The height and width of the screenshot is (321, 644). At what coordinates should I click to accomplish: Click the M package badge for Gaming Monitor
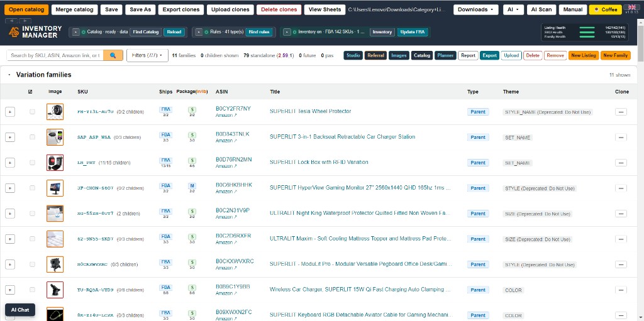point(192,186)
